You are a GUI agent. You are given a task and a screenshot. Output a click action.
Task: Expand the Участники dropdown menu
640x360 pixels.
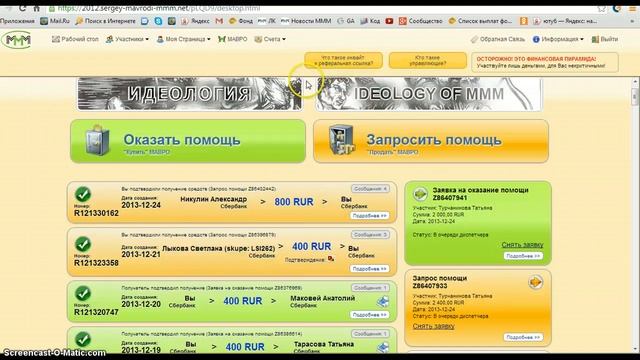coord(127,39)
